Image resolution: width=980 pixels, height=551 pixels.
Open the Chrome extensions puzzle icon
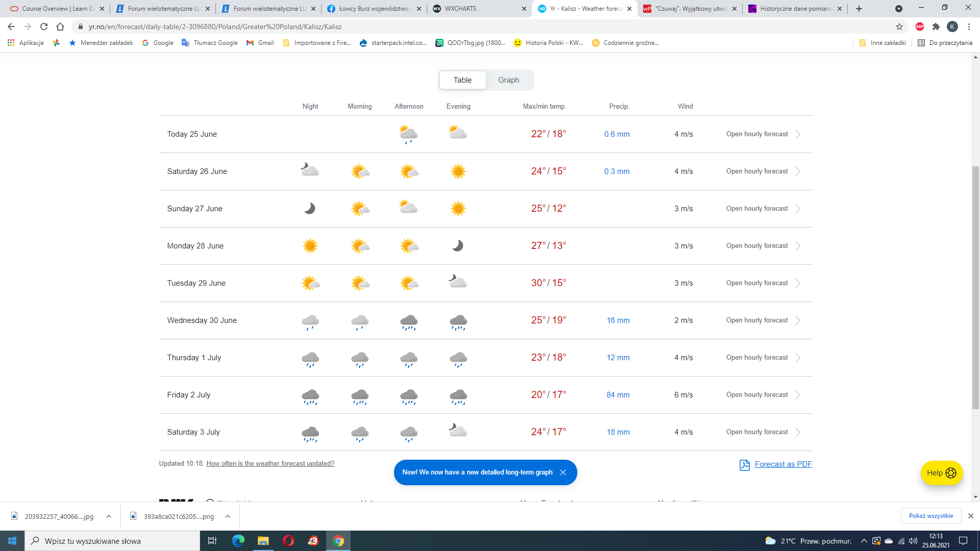point(936,27)
